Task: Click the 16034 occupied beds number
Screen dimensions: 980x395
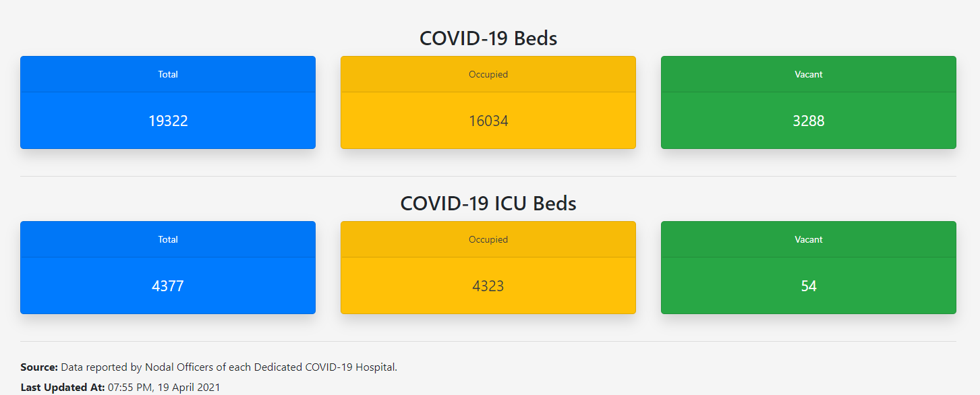Action: pos(488,121)
